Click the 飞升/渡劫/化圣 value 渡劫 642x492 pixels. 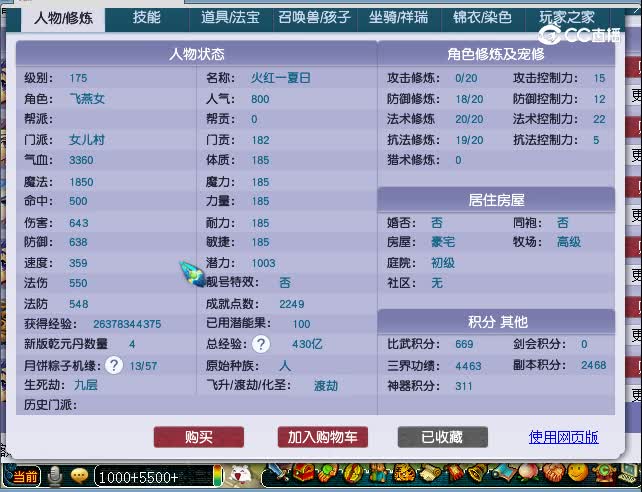pyautogui.click(x=326, y=386)
